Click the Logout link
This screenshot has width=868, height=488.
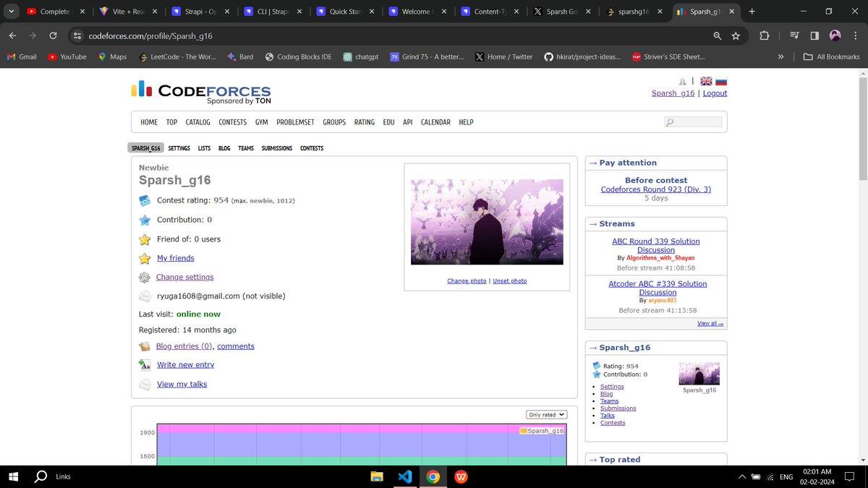715,93
